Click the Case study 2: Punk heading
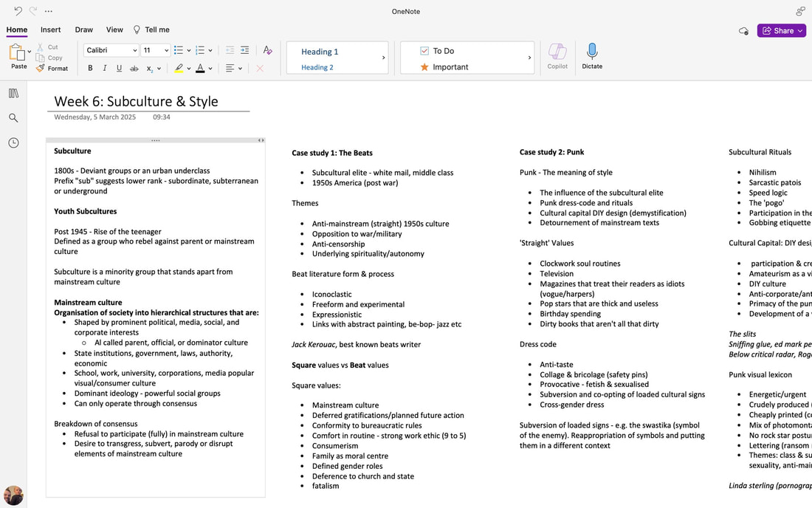This screenshot has width=812, height=508. (551, 152)
